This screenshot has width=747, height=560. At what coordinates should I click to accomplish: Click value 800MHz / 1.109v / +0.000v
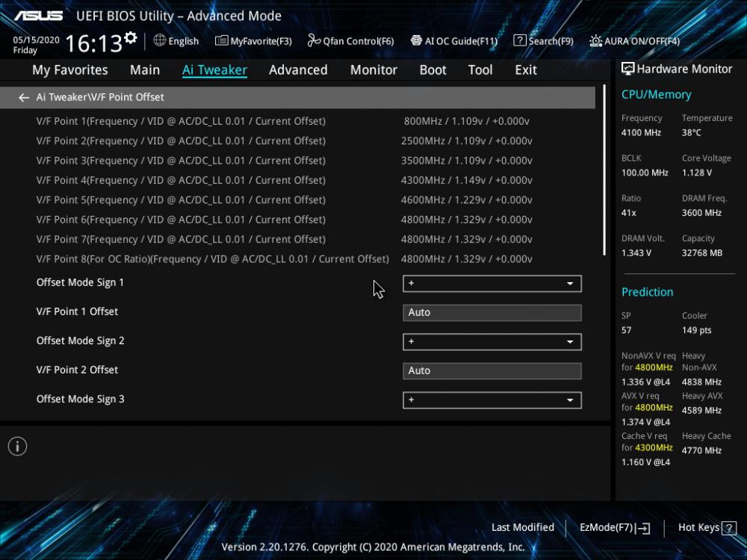pos(466,122)
